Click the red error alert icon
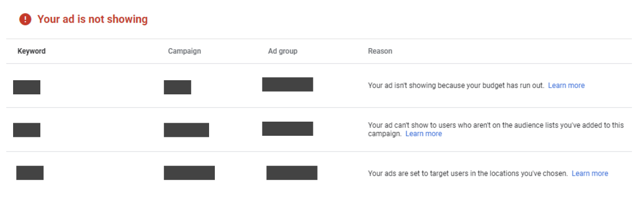Image resolution: width=644 pixels, height=216 pixels. point(25,19)
